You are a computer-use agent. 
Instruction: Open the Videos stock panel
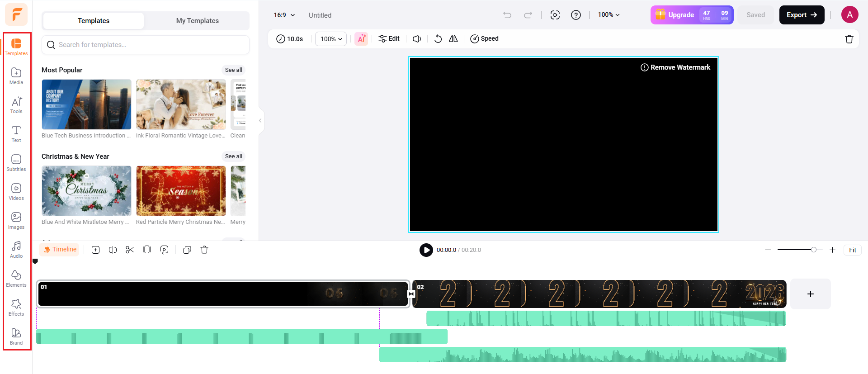click(x=16, y=192)
